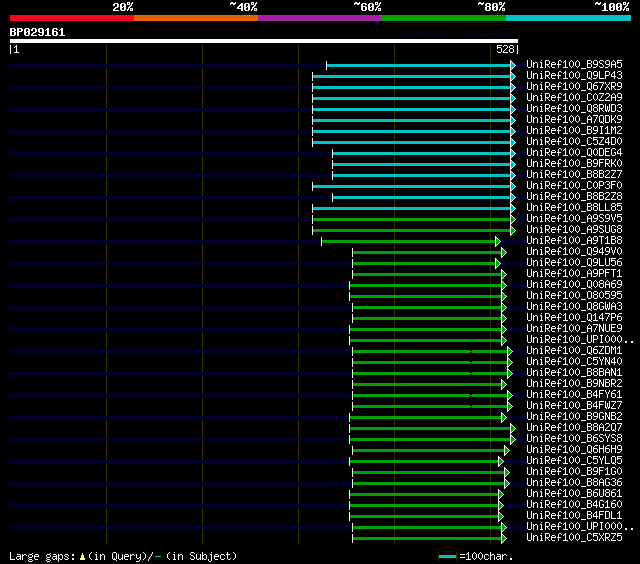Select the UniRef100_Q80595 label
The image size is (640, 564).
click(x=574, y=296)
